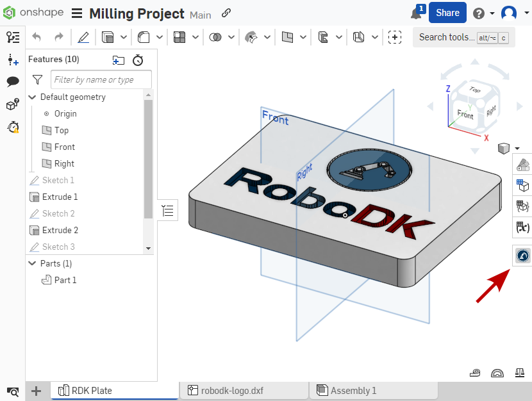Collapse the Default geometry section
Image resolution: width=532 pixels, height=401 pixels.
coord(32,97)
